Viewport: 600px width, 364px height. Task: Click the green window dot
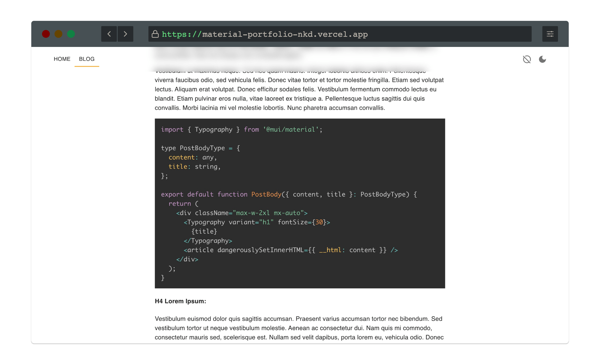pyautogui.click(x=71, y=34)
